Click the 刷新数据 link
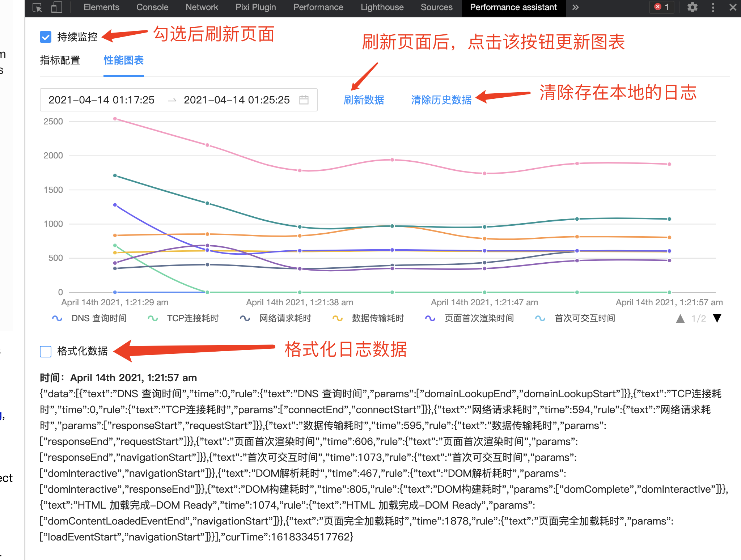This screenshot has width=741, height=560. [x=364, y=100]
